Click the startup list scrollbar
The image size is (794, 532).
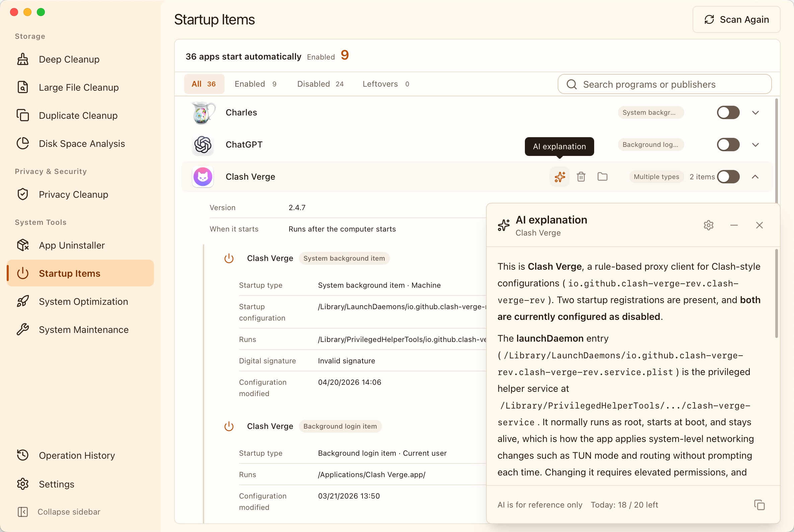[x=776, y=151]
